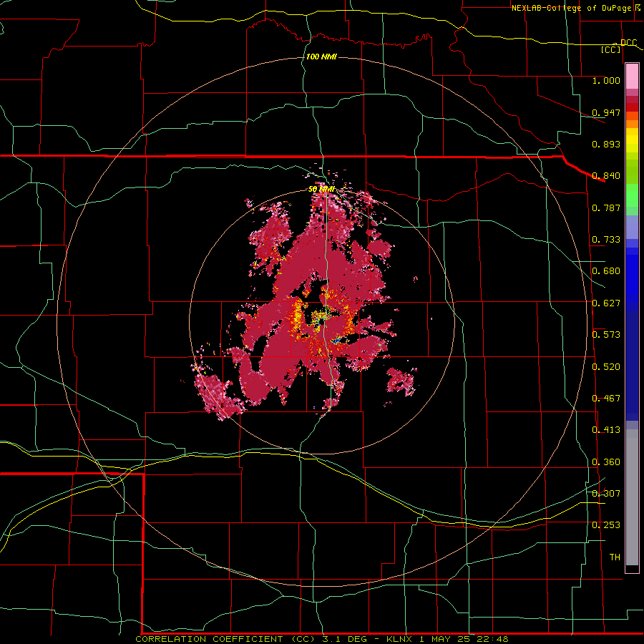Click the 0.733 scale value
This screenshot has height=644, width=644.
[606, 240]
